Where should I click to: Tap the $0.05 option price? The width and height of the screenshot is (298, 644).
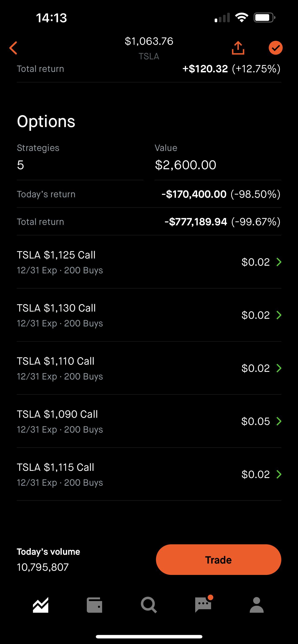[x=256, y=421]
